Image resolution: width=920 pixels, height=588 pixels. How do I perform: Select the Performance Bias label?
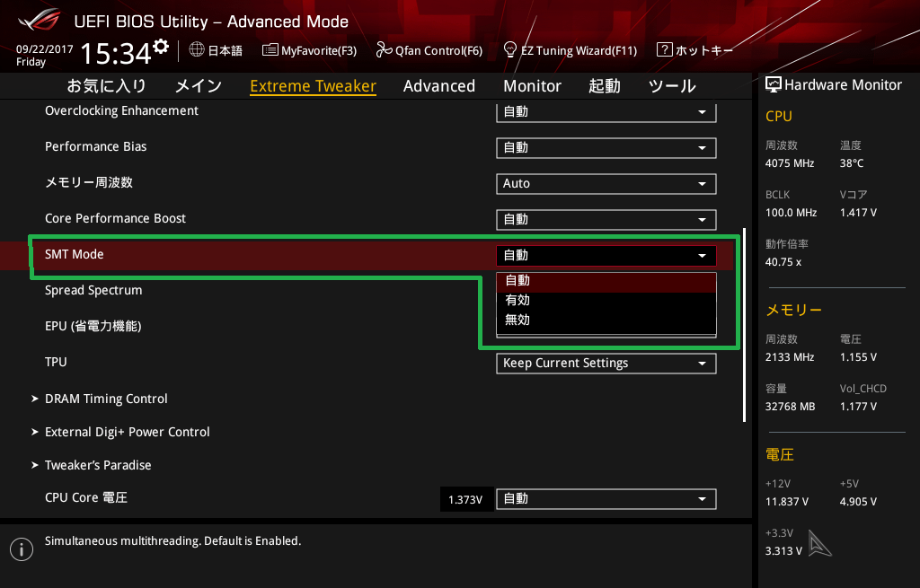95,146
